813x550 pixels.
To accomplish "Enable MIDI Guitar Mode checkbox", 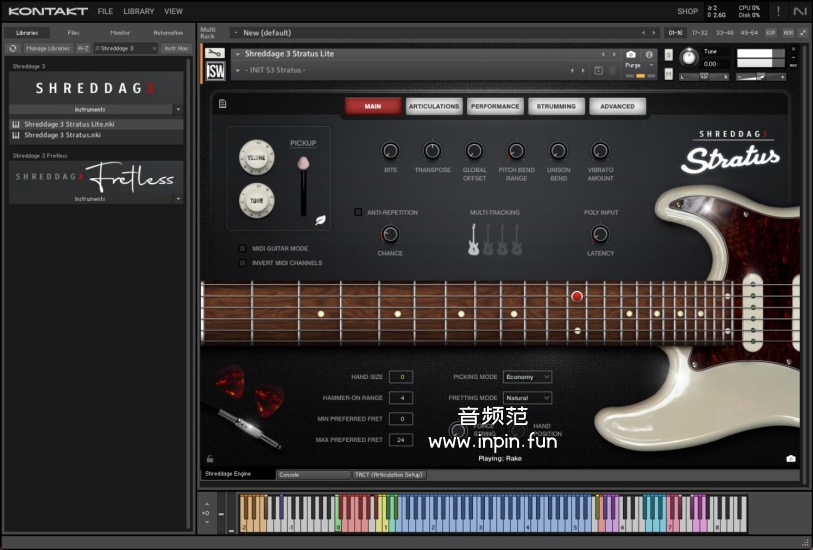I will tap(242, 248).
